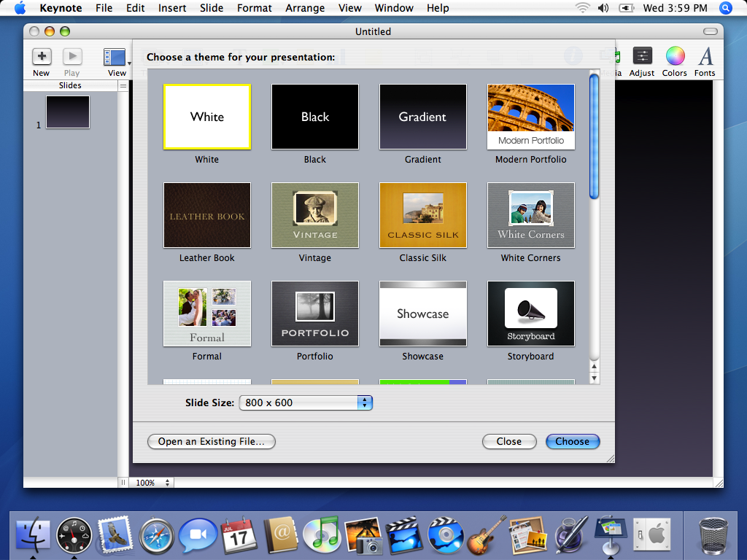Viewport: 747px width, 560px height.
Task: Open Mail from the Dock
Action: pos(115,535)
